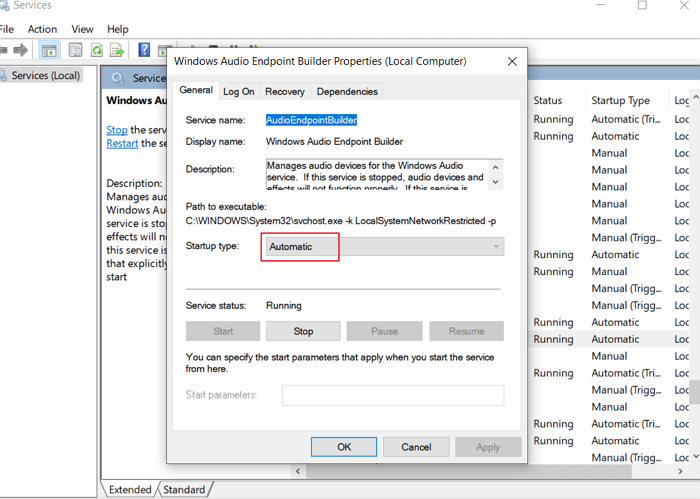Viewport: 700px width, 499px height.
Task: Click the forward arrow toolbar icon
Action: click(18, 50)
